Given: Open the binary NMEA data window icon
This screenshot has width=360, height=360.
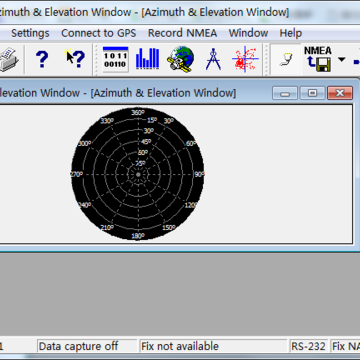Looking at the screenshot, I should (115, 59).
